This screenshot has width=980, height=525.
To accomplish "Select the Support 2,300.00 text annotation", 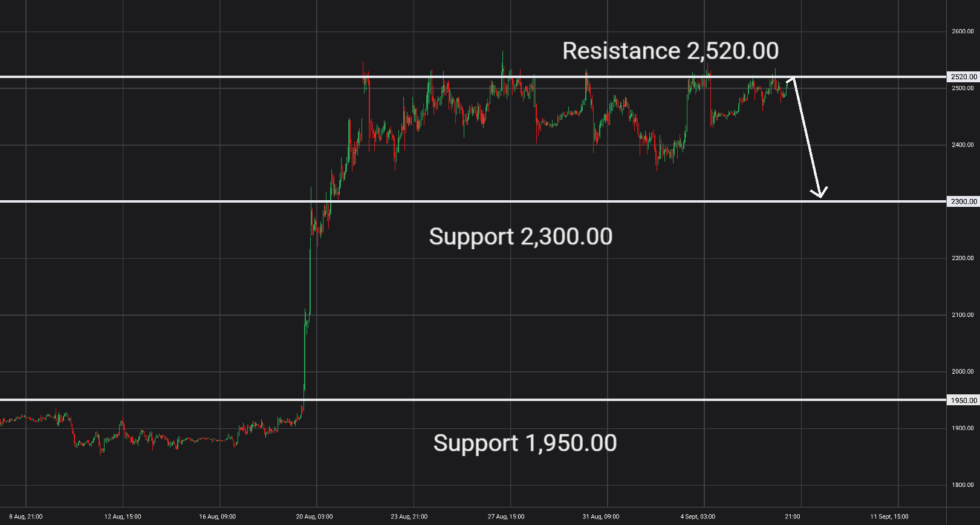I will [521, 236].
